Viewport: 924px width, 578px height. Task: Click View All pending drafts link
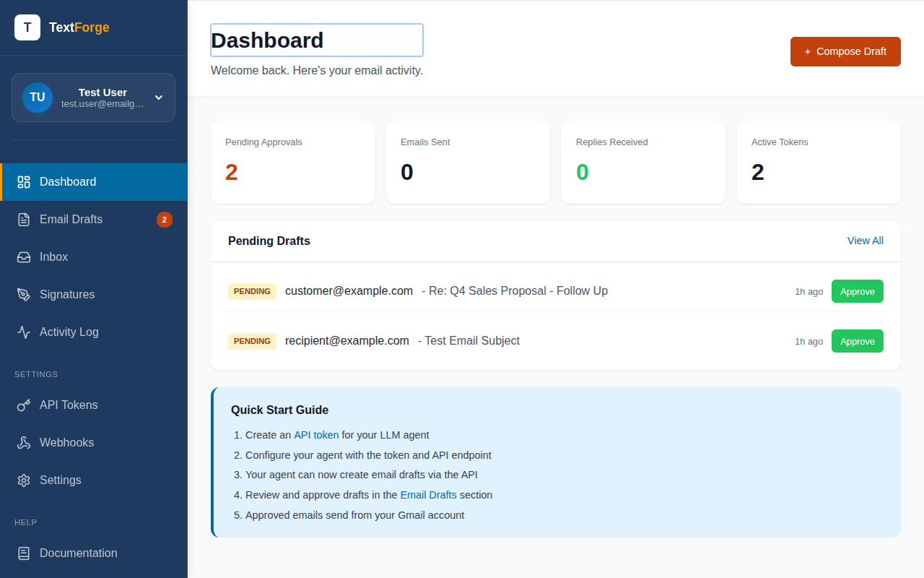tap(866, 241)
